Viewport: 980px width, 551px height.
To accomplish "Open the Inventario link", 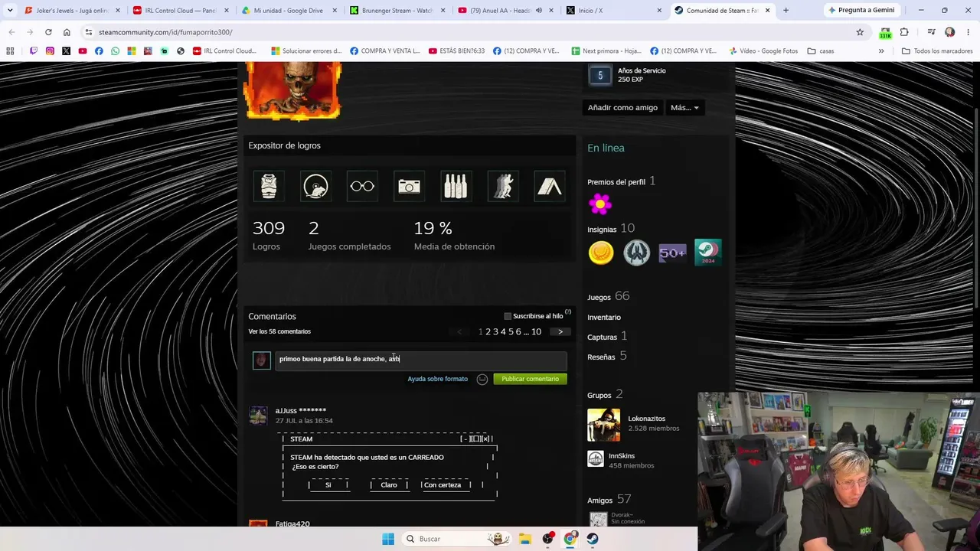I will (604, 317).
